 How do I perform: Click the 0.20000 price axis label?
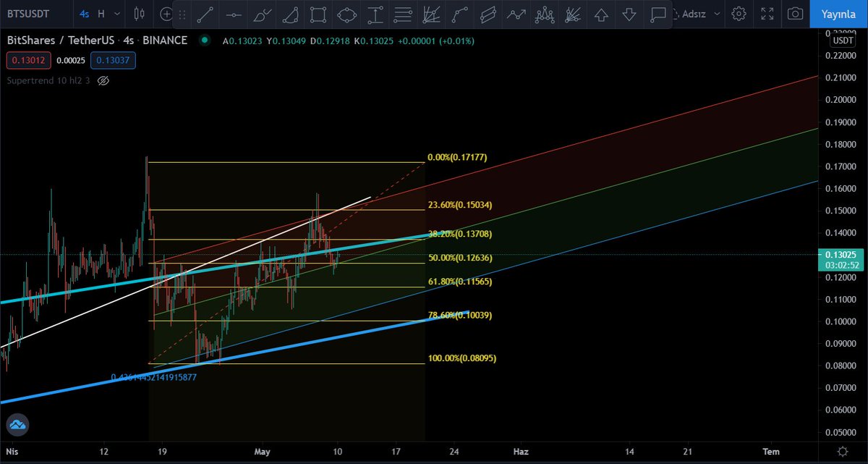click(842, 100)
